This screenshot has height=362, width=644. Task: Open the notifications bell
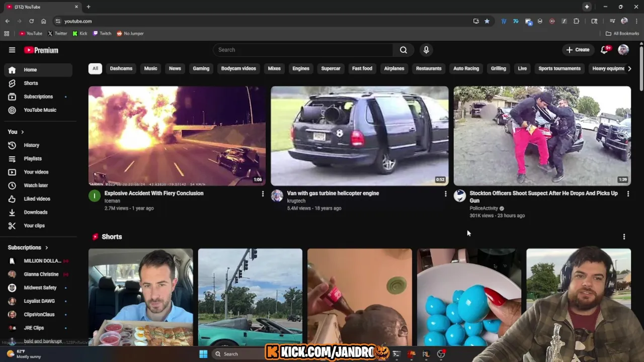(605, 49)
